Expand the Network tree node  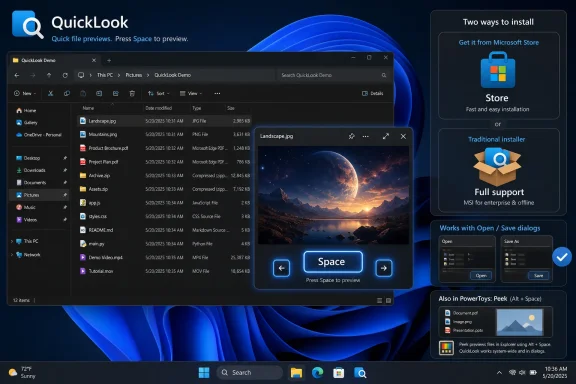click(x=12, y=255)
